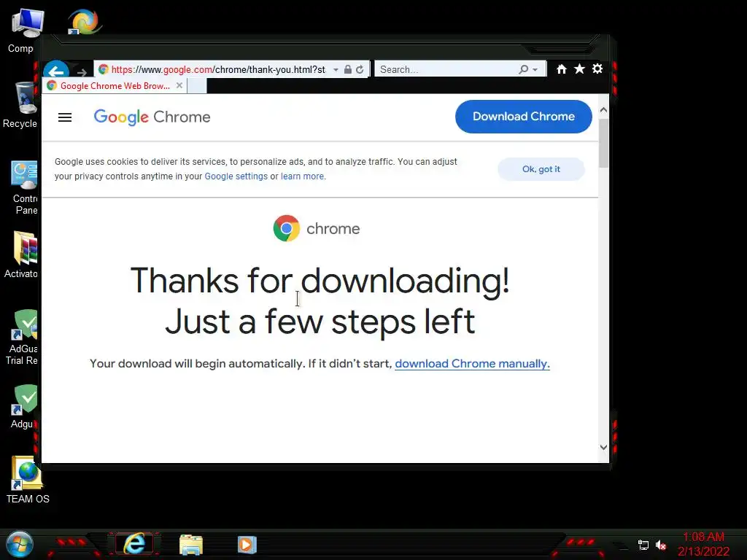Open a new blank tab
747x560 pixels.
tap(197, 86)
